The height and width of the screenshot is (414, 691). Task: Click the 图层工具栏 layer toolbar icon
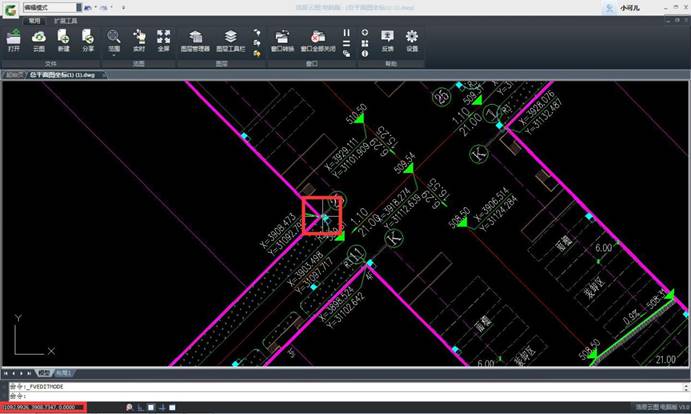(x=231, y=40)
